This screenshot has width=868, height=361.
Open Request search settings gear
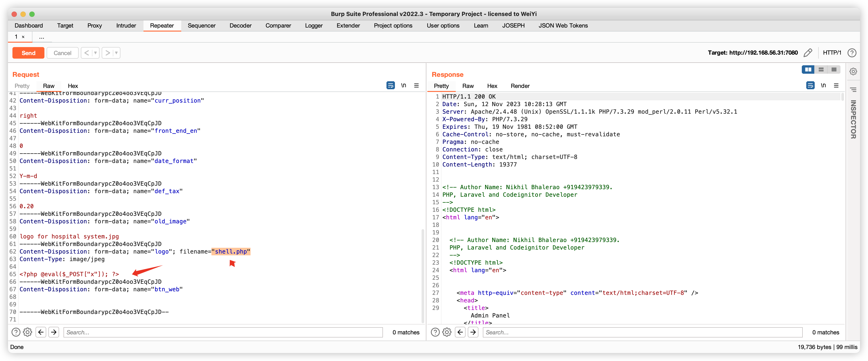pyautogui.click(x=28, y=332)
